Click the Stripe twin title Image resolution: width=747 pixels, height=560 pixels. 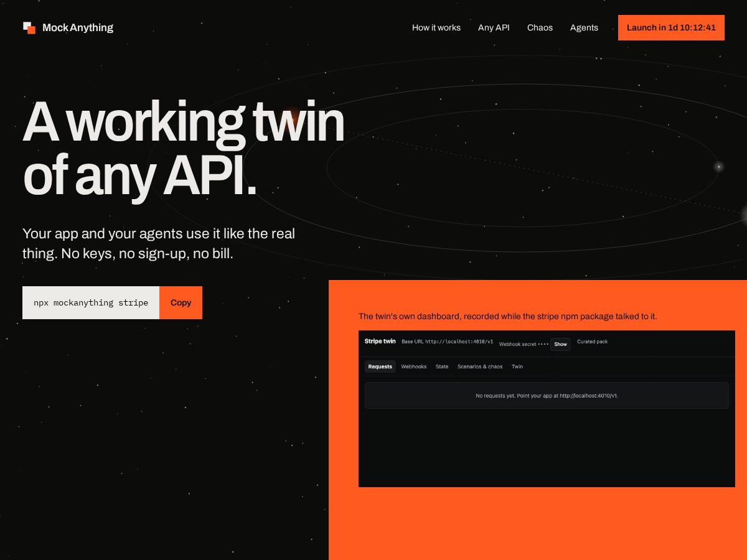(x=380, y=341)
